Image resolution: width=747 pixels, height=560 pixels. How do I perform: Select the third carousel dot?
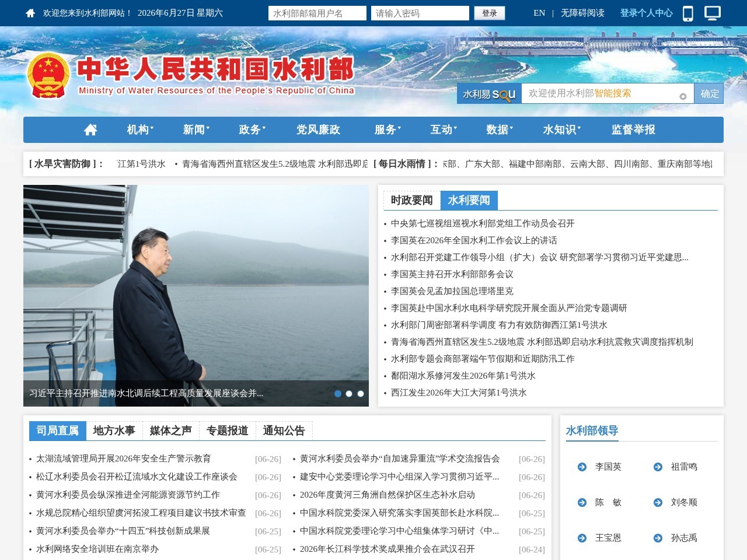click(x=361, y=394)
